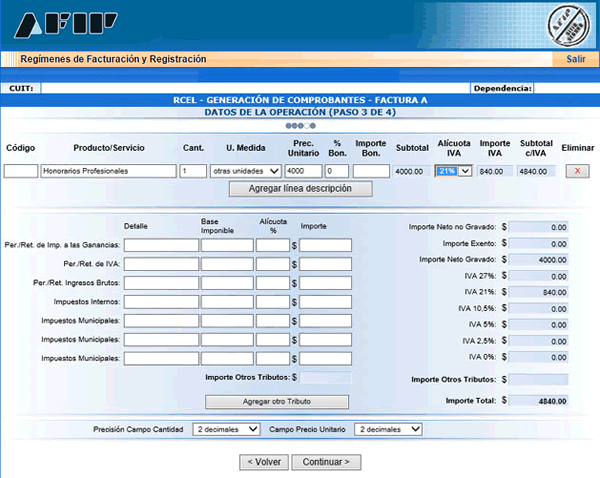Click the Importe IVA value 840.00 in item row
Screen dimensions: 600x478
(495, 171)
